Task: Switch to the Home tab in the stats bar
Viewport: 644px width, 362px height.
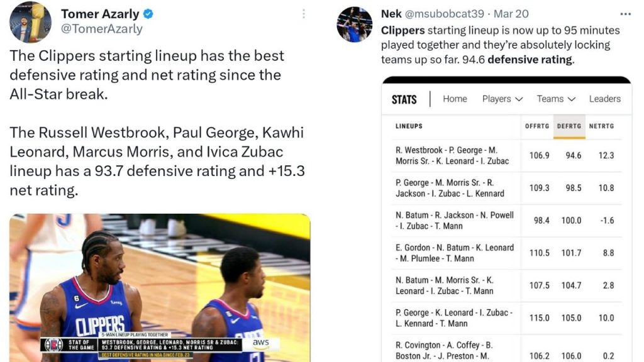Action: tap(454, 99)
